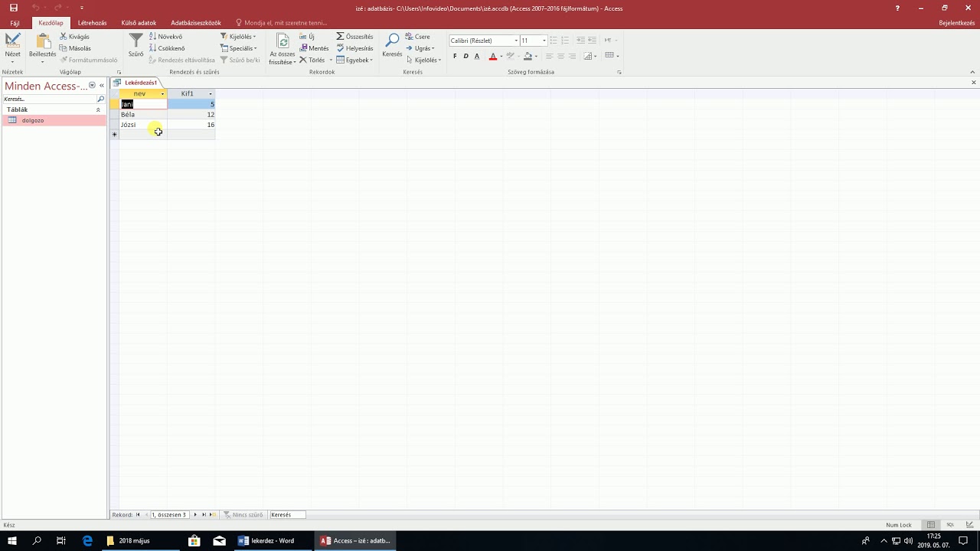Collapse the navigation pane shutter
This screenshot has width=980, height=551.
[x=101, y=86]
